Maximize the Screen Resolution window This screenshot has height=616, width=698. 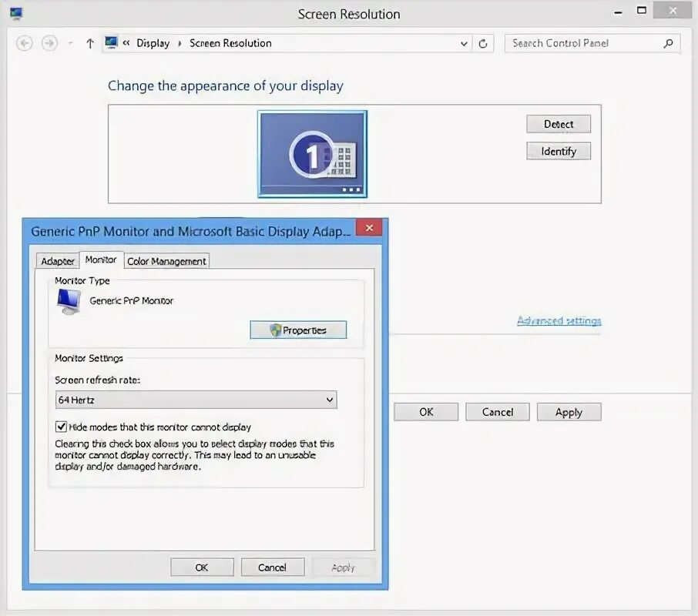642,11
